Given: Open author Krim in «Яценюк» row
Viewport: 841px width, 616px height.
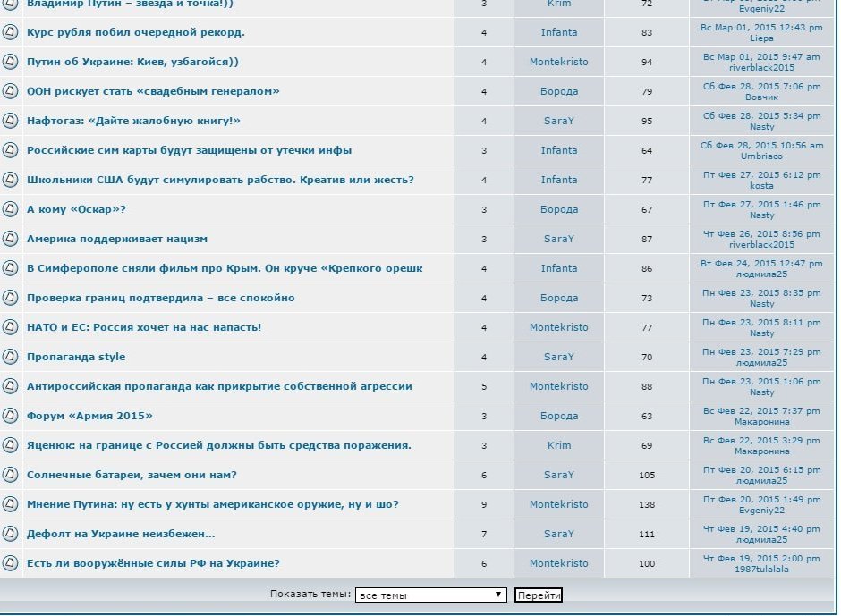Looking at the screenshot, I should [x=559, y=445].
